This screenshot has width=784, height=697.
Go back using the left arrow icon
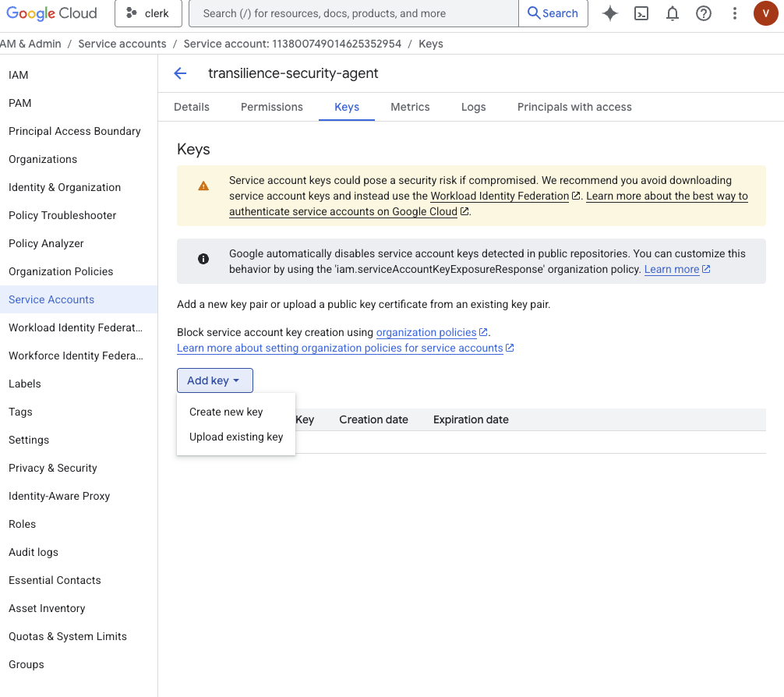point(180,73)
